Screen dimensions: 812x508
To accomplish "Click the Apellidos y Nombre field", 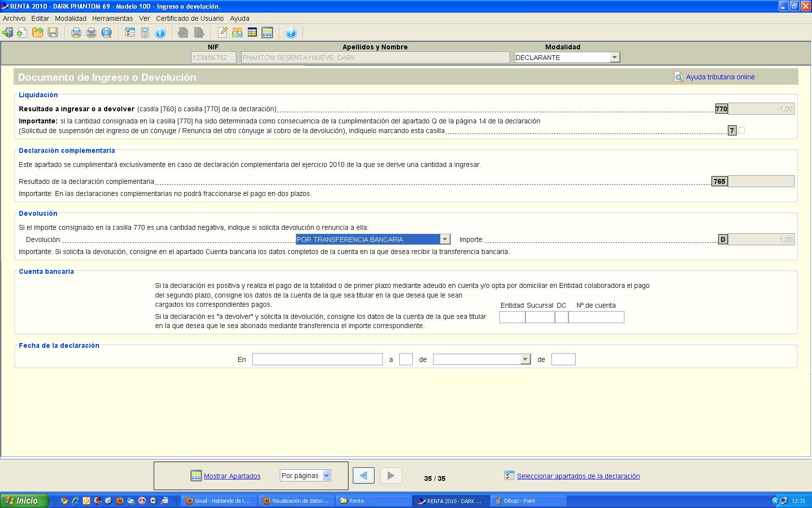I will tap(375, 58).
